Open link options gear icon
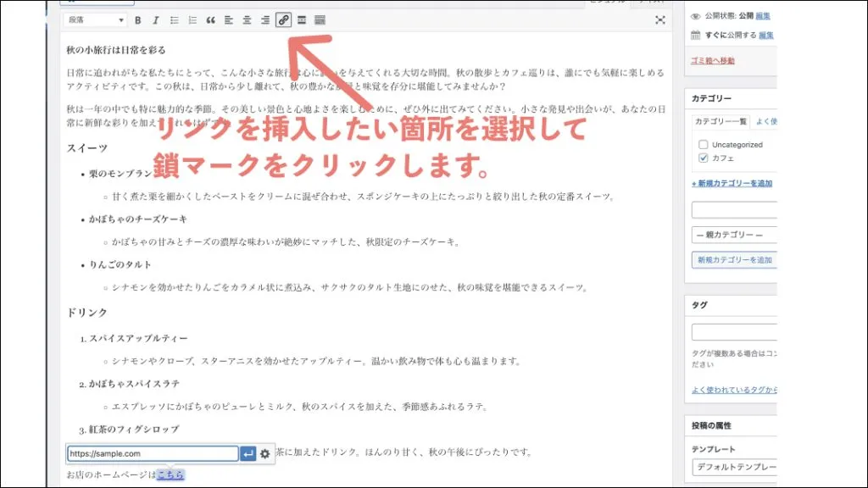Screen dimensions: 868x488 [x=265, y=454]
